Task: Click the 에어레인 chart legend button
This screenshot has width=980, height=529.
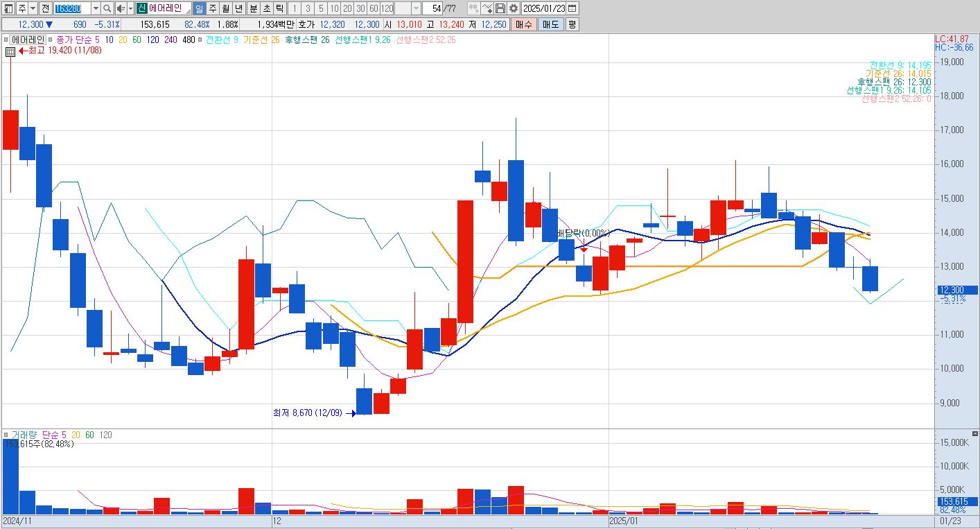Action: coord(27,40)
